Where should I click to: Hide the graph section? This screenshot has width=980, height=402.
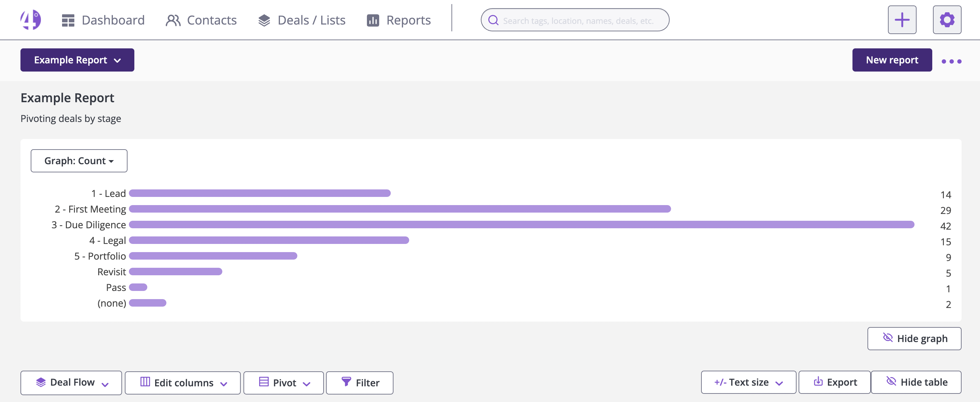click(x=914, y=338)
